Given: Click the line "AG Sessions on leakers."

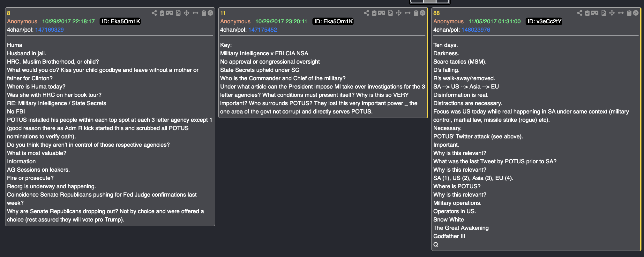Looking at the screenshot, I should tap(38, 170).
